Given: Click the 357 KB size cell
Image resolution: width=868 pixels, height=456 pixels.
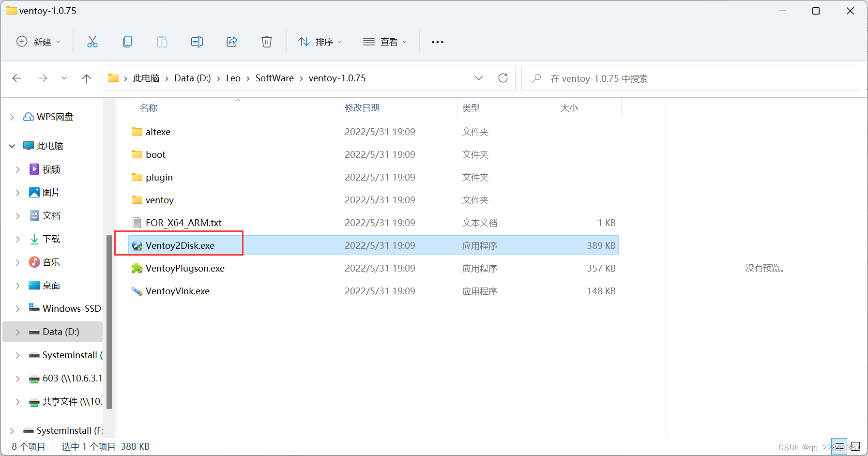Looking at the screenshot, I should (601, 268).
